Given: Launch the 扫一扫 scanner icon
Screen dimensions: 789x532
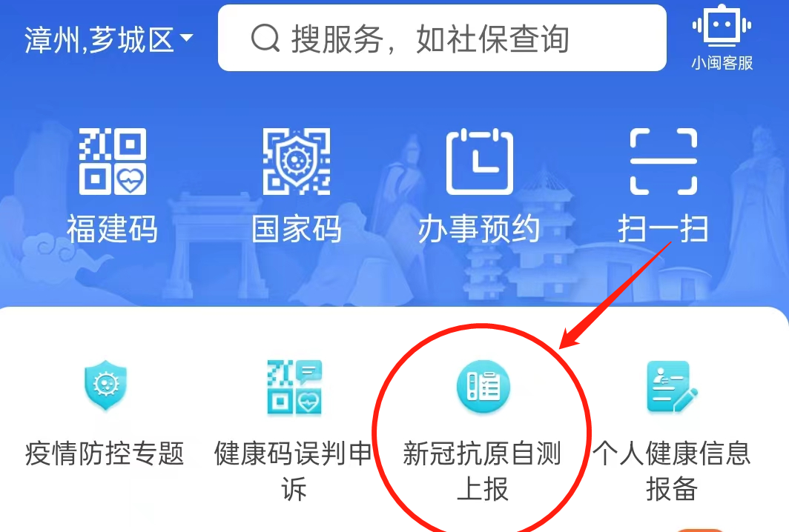Looking at the screenshot, I should pos(663,161).
